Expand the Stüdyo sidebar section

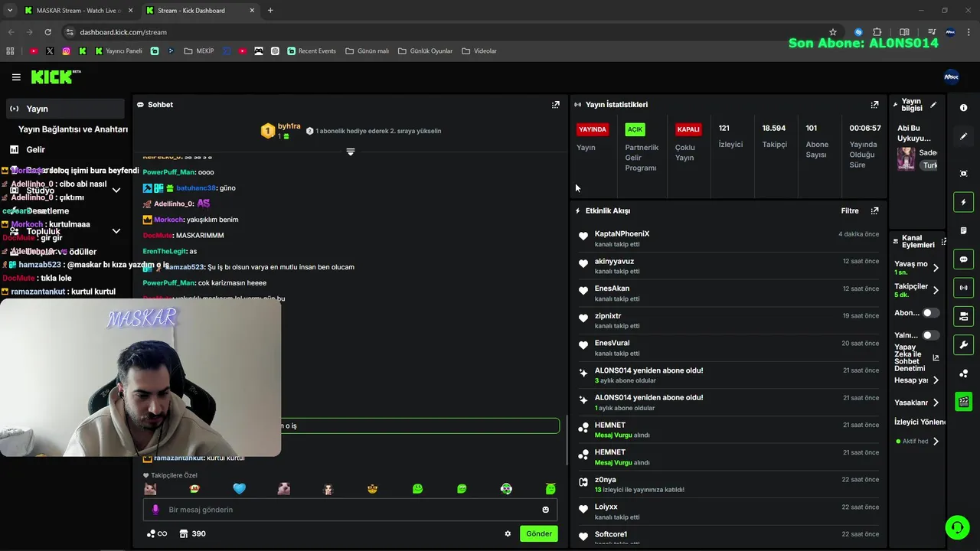point(116,191)
